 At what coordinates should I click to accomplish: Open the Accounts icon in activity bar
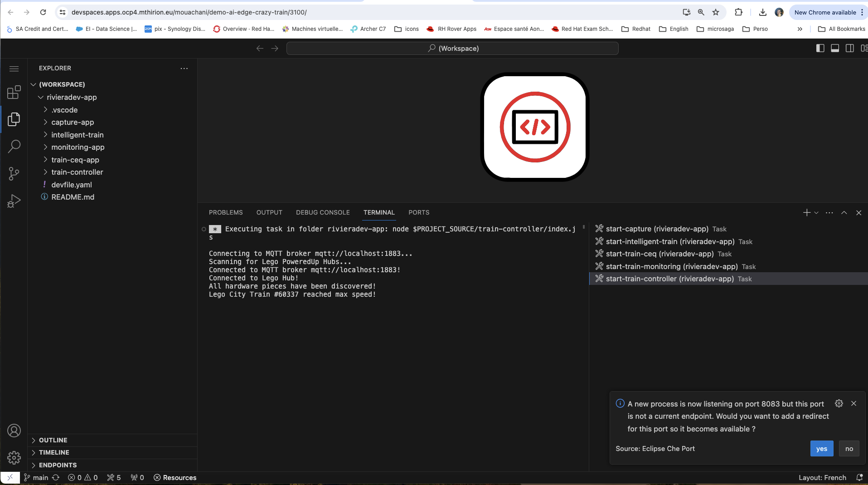(14, 431)
